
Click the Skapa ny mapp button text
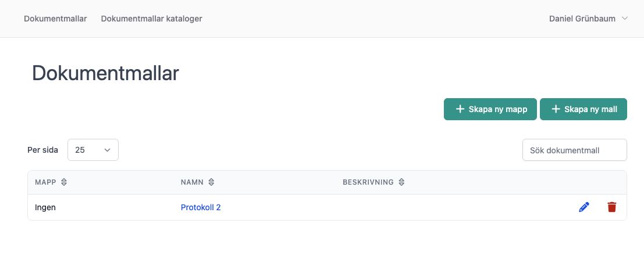pos(498,109)
